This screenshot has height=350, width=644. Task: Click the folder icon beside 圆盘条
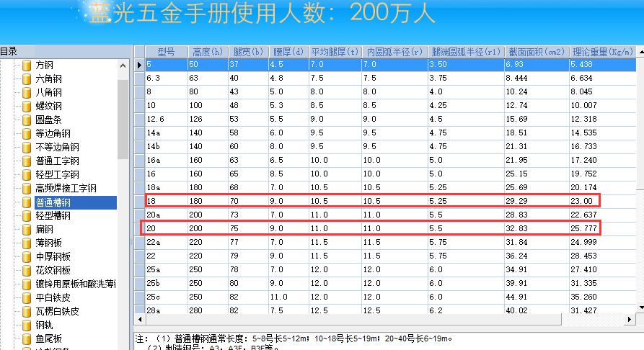click(x=27, y=120)
